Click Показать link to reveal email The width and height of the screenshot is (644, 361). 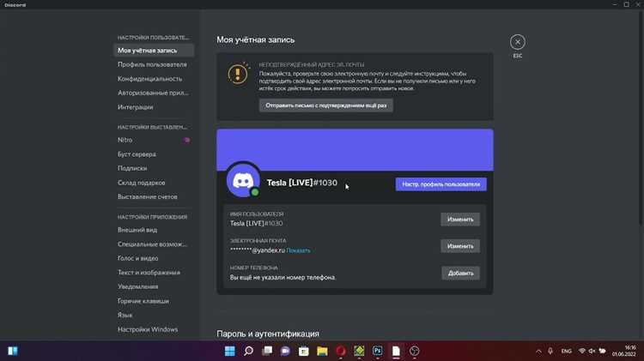tap(298, 250)
